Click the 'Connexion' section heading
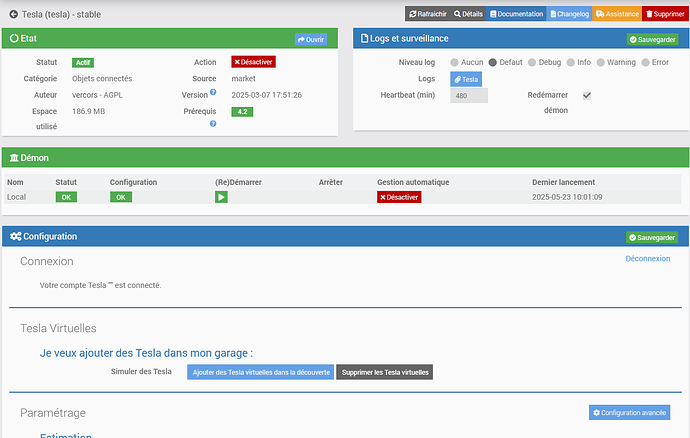This screenshot has width=690, height=438. tap(47, 261)
